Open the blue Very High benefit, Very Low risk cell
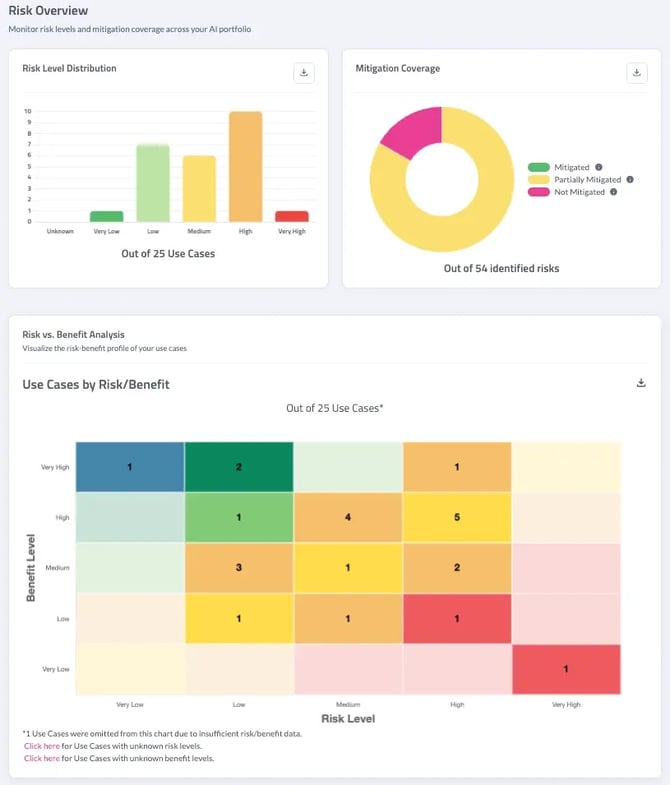 click(x=130, y=467)
